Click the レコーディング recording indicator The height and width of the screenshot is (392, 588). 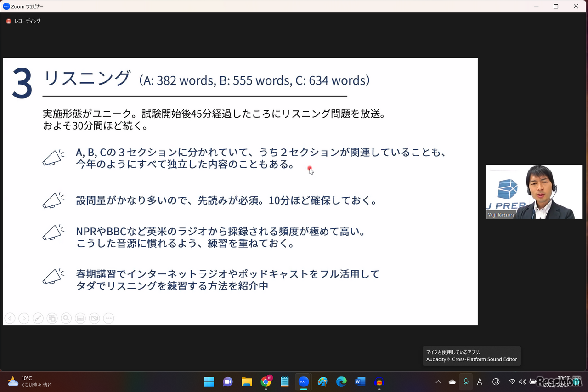[23, 21]
